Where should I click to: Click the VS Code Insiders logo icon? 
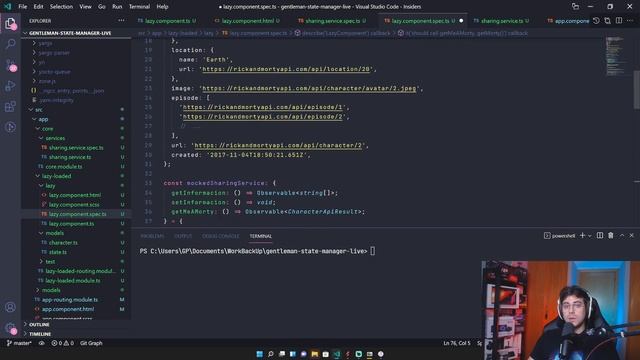click(7, 7)
